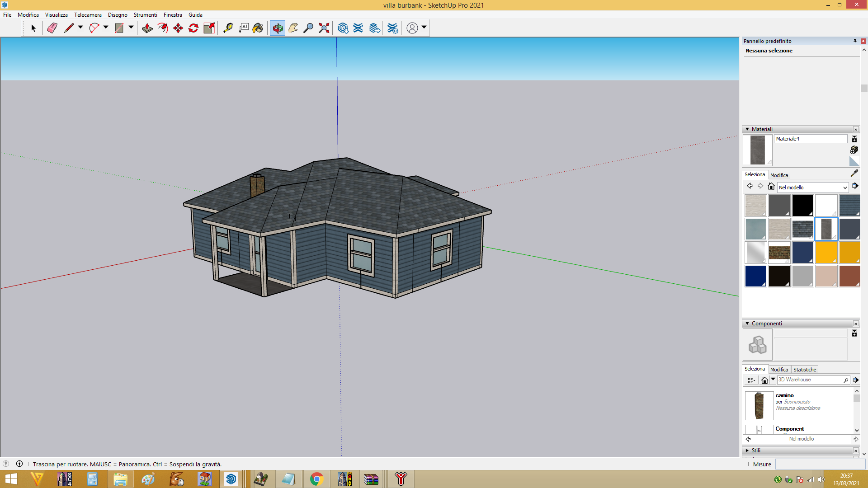
Task: Select the Move tool
Action: click(x=178, y=28)
